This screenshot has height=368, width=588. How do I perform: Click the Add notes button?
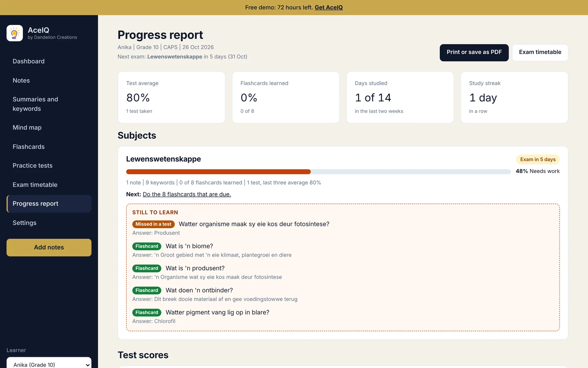pos(49,247)
